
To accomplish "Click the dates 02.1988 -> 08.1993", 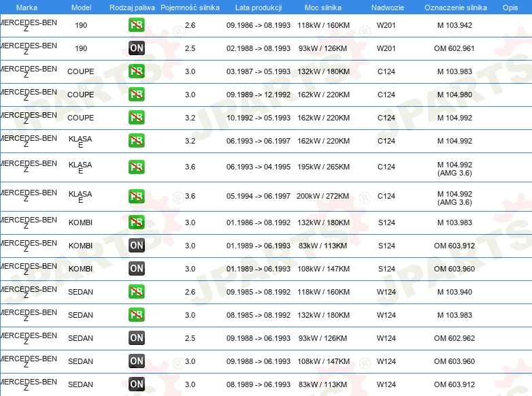I will point(259,48).
